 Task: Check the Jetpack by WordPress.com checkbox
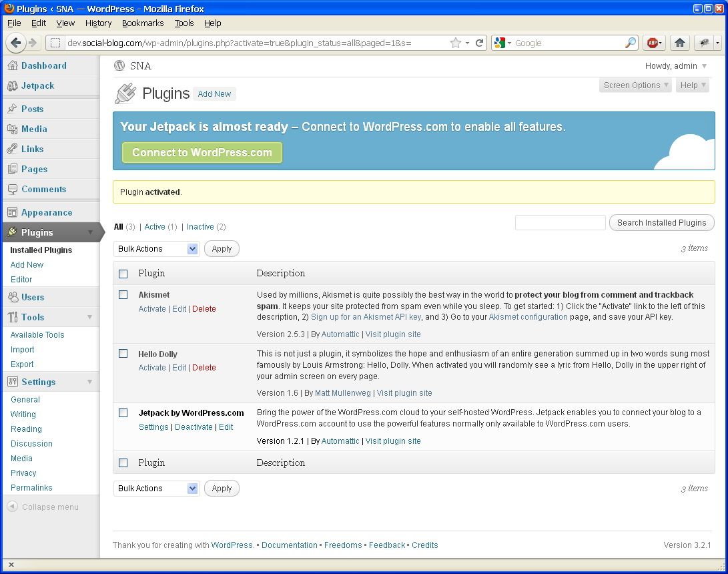[123, 413]
